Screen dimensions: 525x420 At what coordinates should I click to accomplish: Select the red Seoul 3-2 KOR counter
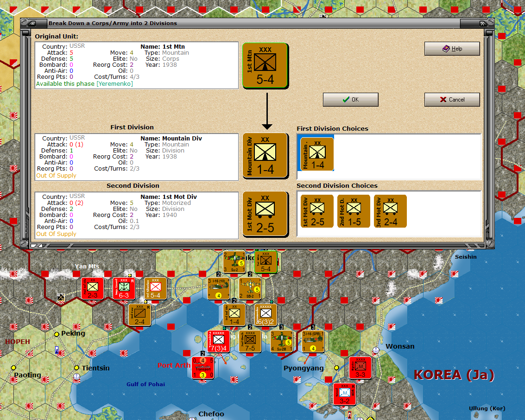[x=345, y=394]
